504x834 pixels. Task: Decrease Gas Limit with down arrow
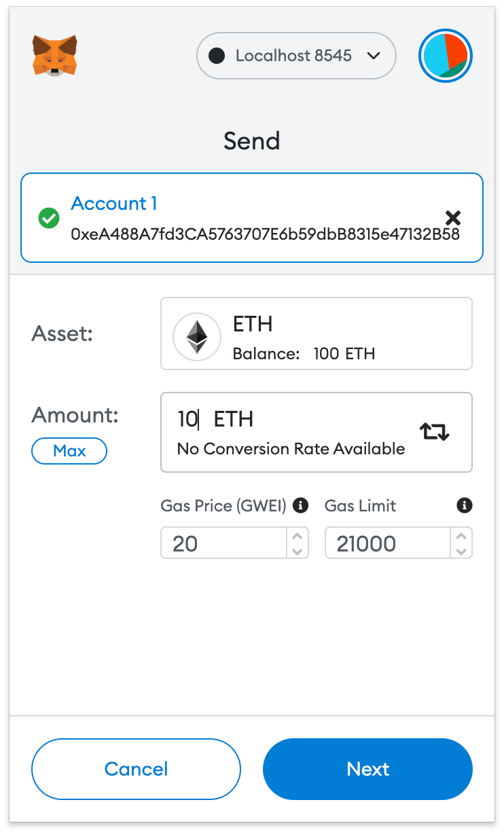click(461, 551)
